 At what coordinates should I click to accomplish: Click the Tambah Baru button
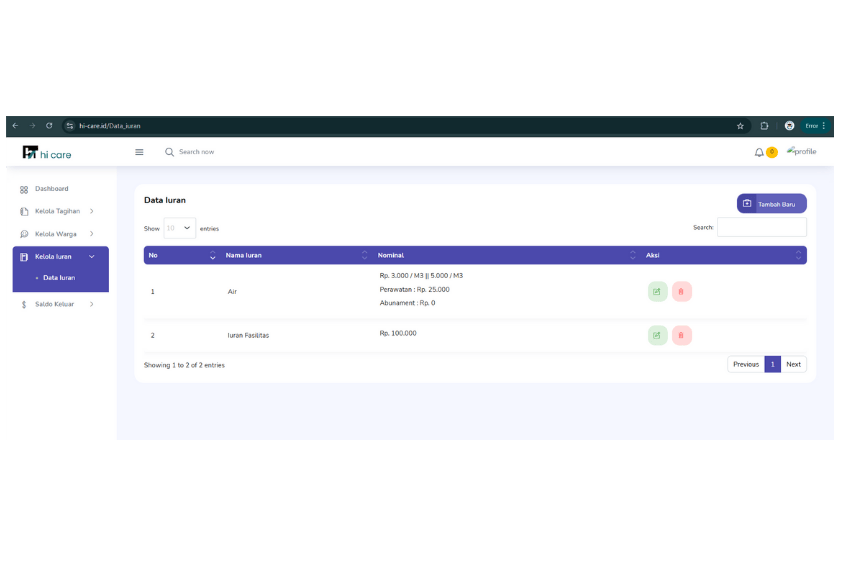coord(771,204)
